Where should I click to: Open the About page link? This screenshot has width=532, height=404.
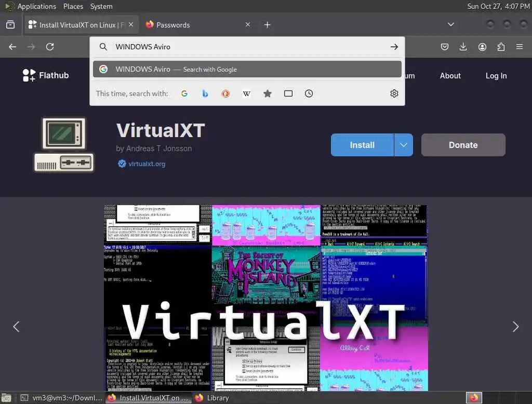click(450, 76)
